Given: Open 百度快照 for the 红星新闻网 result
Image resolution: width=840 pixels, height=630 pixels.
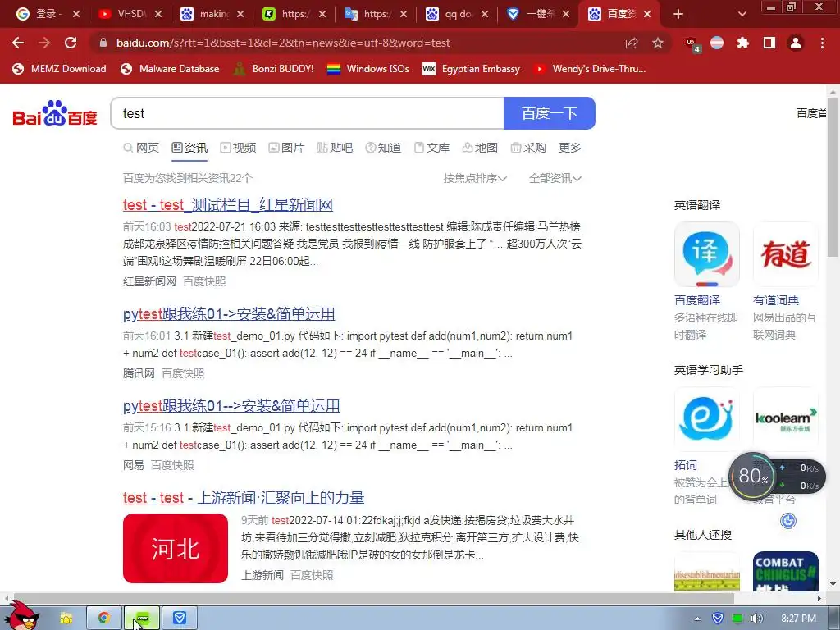Looking at the screenshot, I should click(204, 281).
